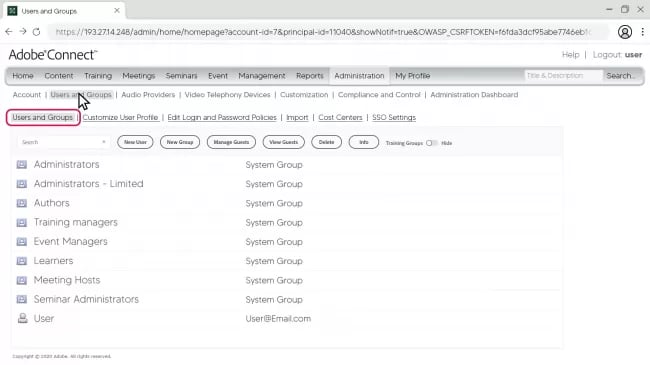Screen dimensions: 650x365
Task: Click the Administrators - Limited group icon
Action: click(x=22, y=184)
